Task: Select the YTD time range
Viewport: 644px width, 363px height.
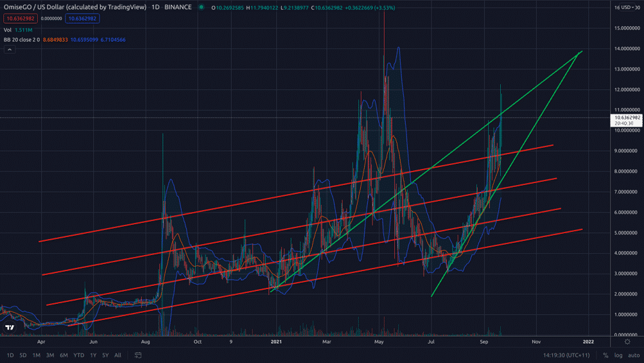Action: point(78,355)
